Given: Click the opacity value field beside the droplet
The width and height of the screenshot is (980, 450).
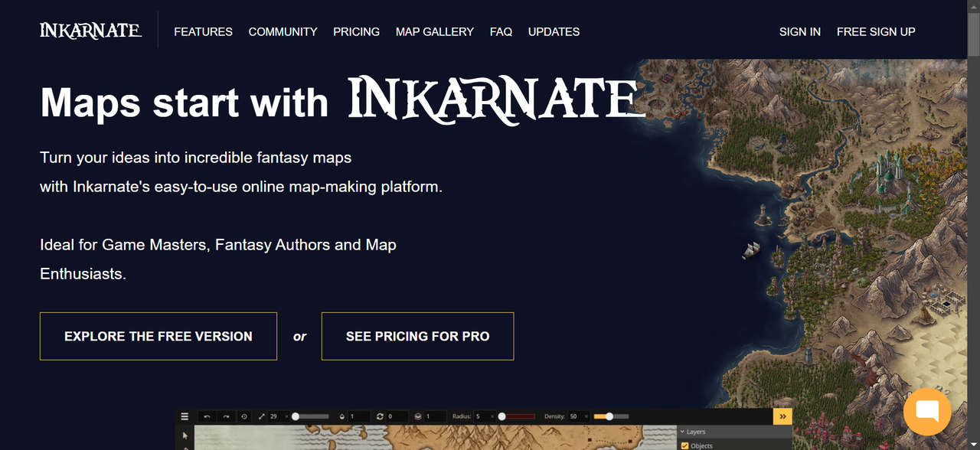Looking at the screenshot, I should coord(358,416).
